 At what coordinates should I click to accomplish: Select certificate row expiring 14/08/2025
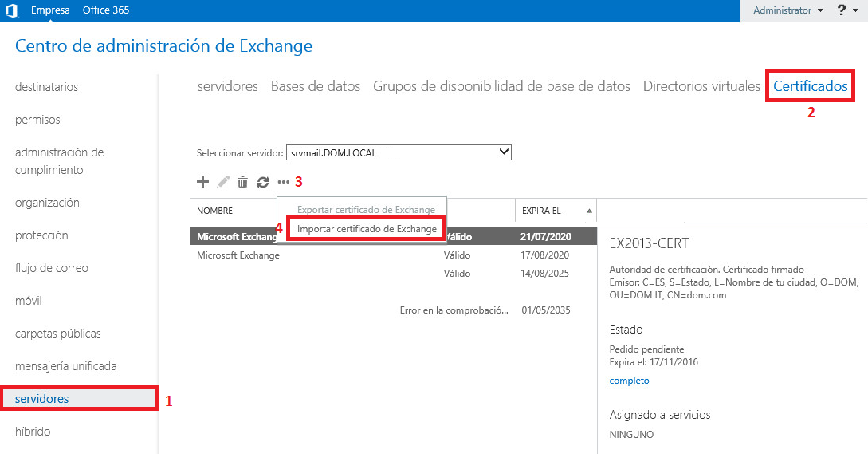tap(394, 274)
